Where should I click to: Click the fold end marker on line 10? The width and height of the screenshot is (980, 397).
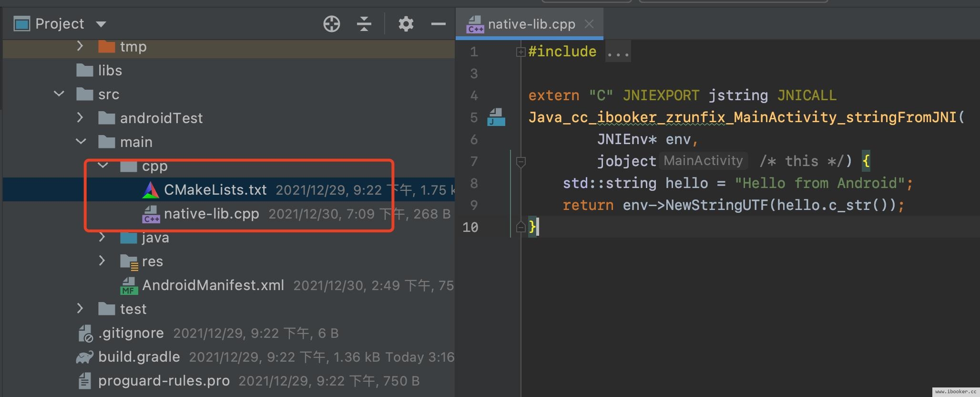[x=521, y=227]
